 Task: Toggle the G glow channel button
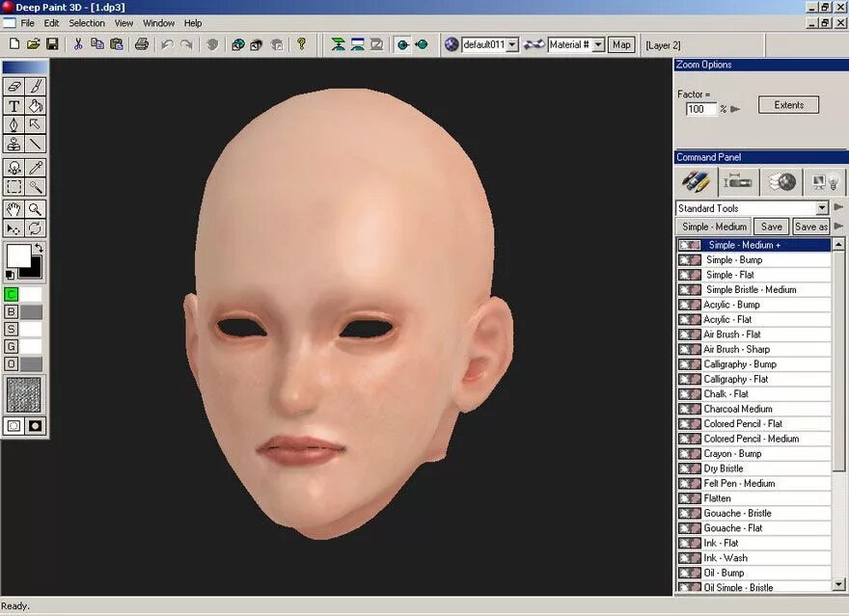click(11, 346)
